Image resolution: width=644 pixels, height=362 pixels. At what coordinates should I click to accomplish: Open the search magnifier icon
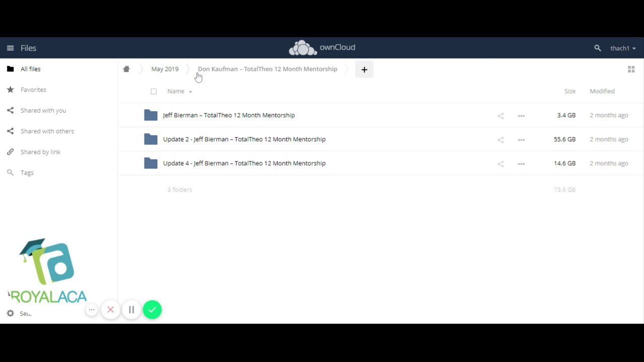(598, 48)
